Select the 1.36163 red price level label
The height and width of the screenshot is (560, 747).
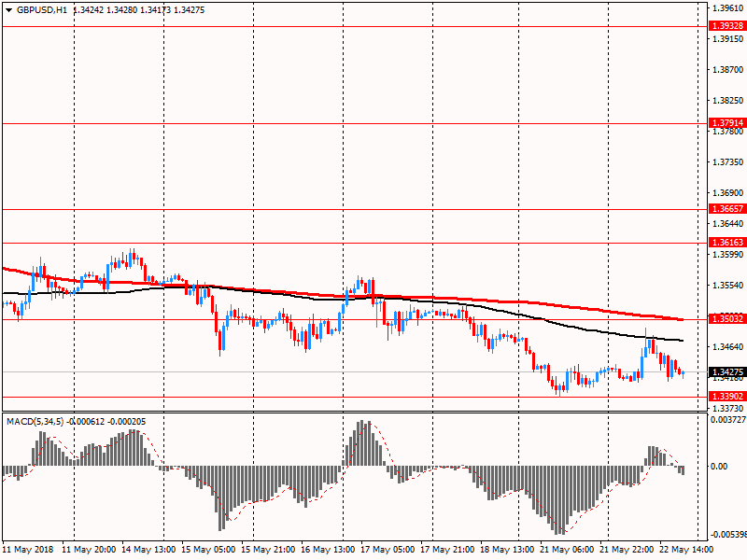point(727,243)
